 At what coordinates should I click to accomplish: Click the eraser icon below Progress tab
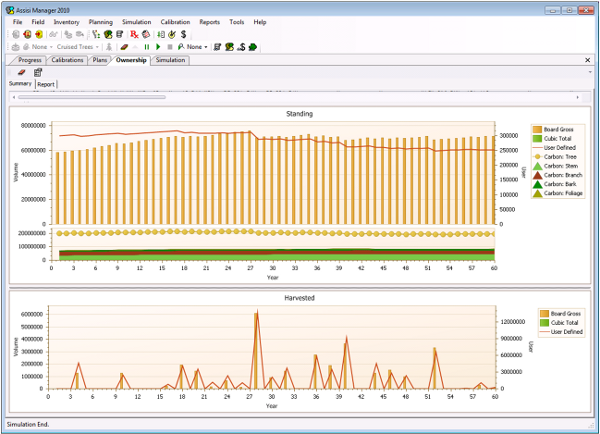click(x=21, y=72)
